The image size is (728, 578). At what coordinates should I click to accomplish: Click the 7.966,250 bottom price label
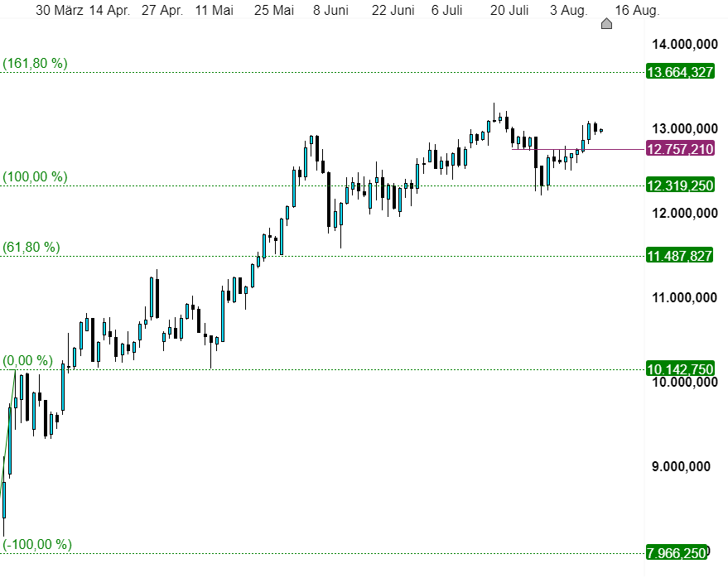coord(677,552)
